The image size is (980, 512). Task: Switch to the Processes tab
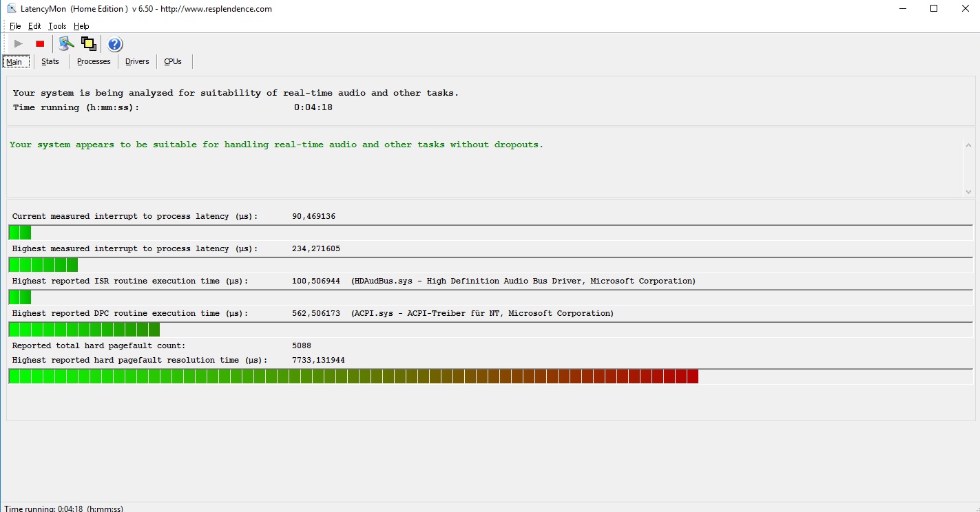pos(94,61)
